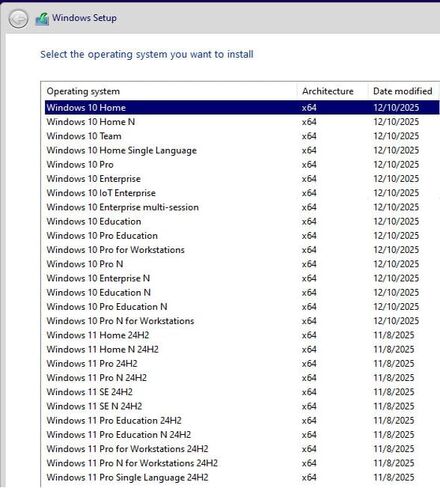440x488 pixels.
Task: Select Windows 11 Pro N for Workstations 24H2
Action: (242, 463)
